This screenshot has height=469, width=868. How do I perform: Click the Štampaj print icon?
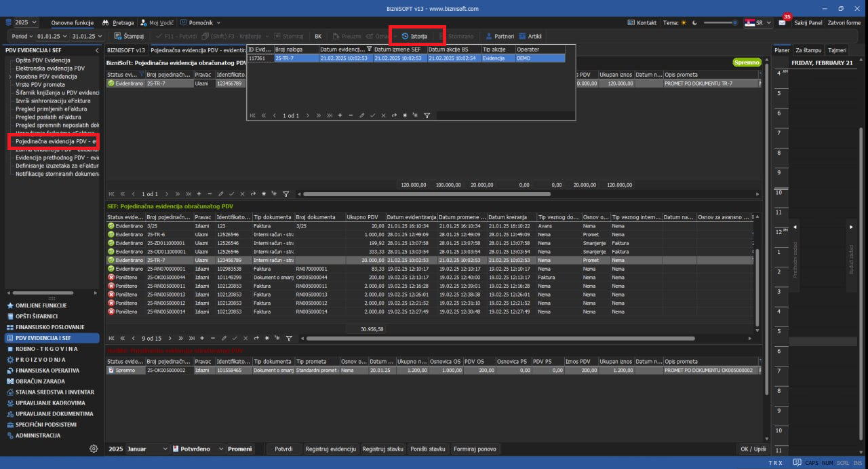tap(118, 36)
